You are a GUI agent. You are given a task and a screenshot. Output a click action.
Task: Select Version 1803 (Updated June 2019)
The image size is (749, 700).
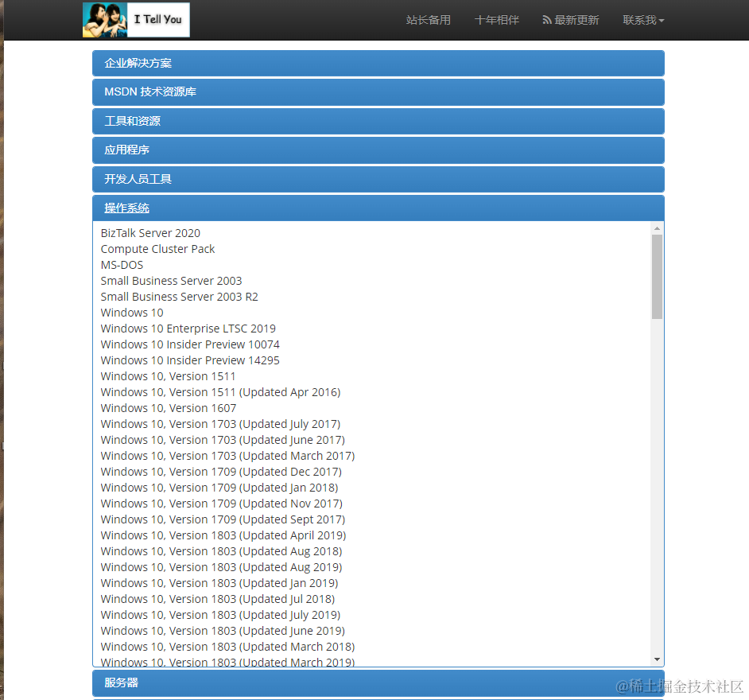coord(223,632)
